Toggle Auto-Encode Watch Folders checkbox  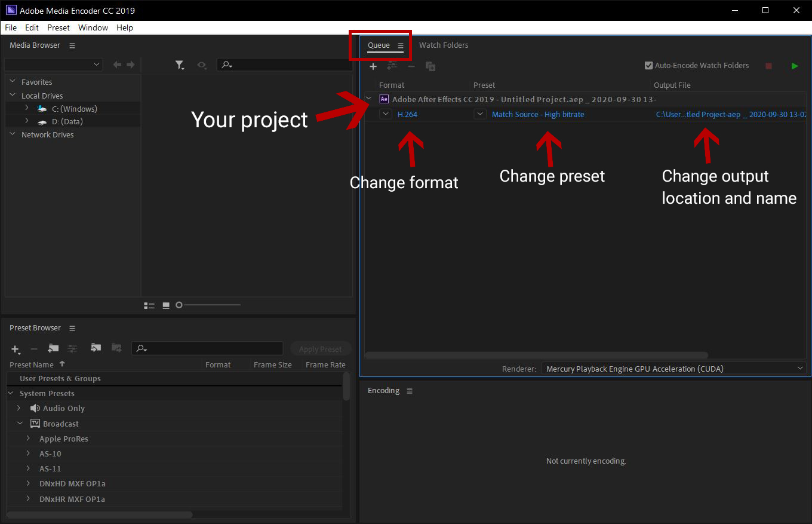click(x=649, y=66)
